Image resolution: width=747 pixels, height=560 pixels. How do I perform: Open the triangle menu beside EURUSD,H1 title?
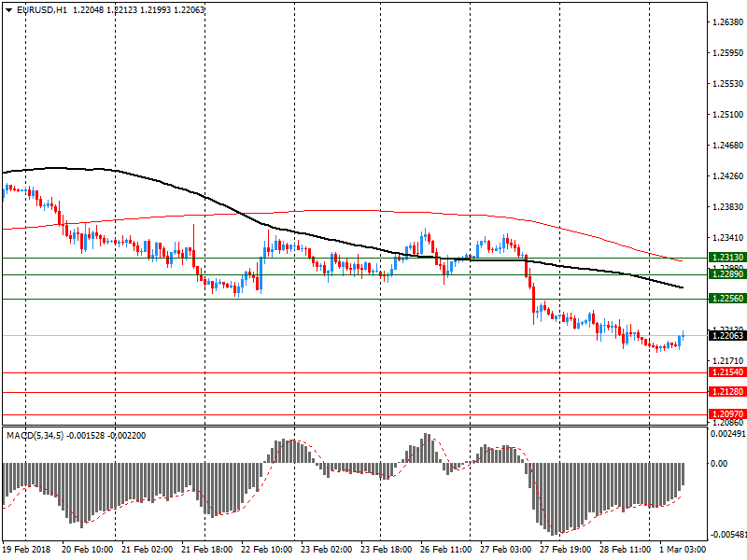coord(7,9)
